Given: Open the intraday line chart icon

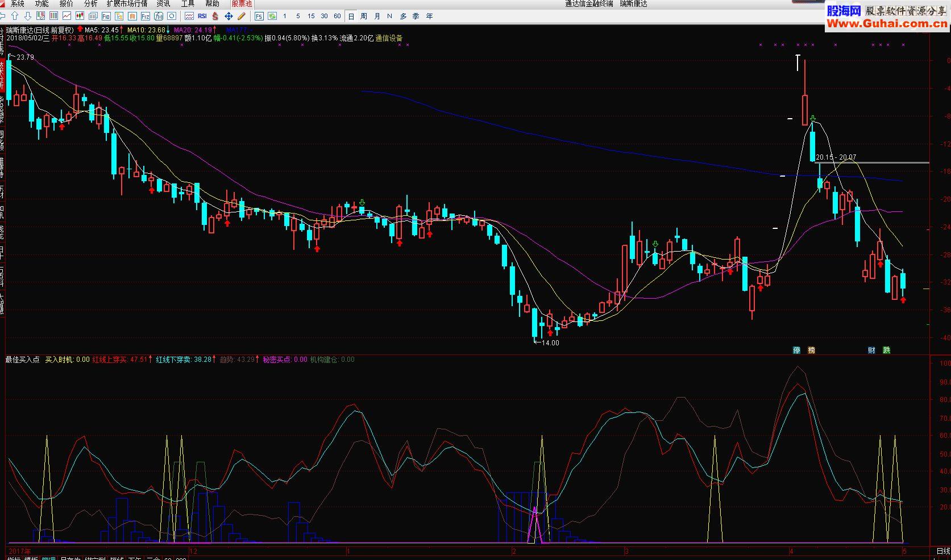Looking at the screenshot, I should point(67,16).
